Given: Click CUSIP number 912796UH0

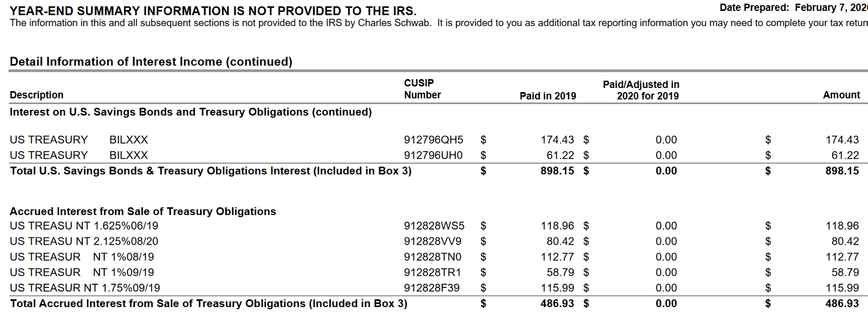Looking at the screenshot, I should (432, 156).
